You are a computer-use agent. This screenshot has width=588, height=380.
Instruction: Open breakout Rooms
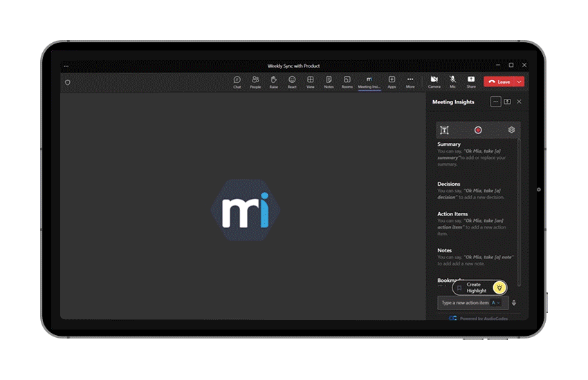pyautogui.click(x=347, y=82)
